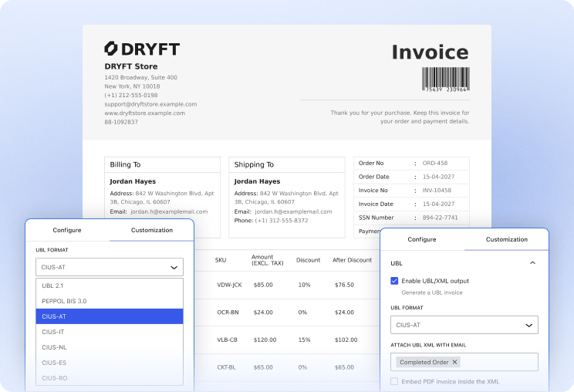This screenshot has width=574, height=392.
Task: Pick CIUS-IT from the dropdown list
Action: pos(110,332)
